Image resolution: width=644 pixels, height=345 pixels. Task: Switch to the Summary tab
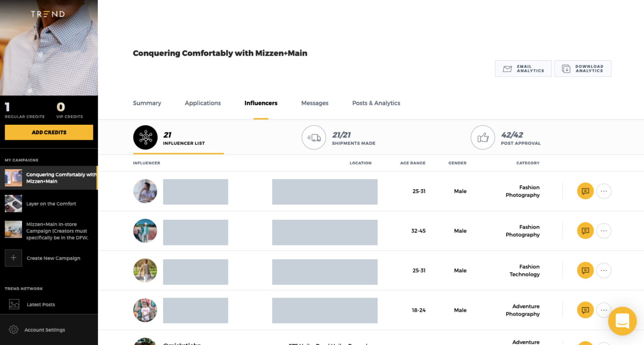tap(147, 103)
